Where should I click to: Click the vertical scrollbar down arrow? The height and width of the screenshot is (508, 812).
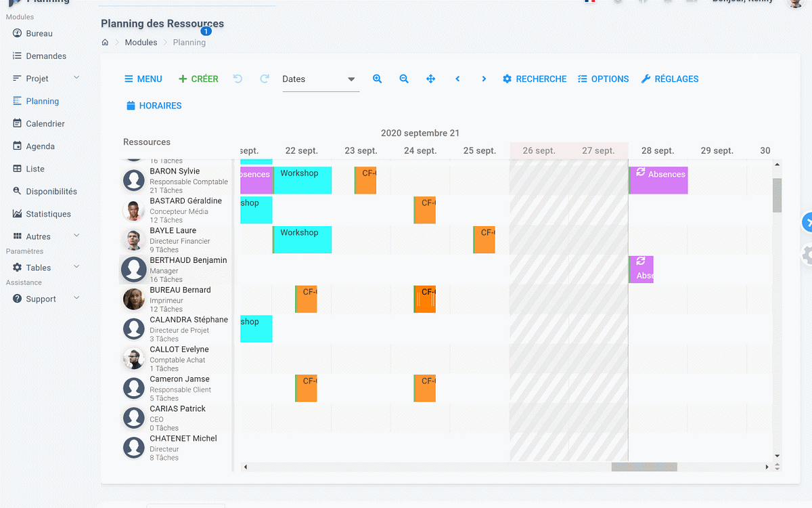pyautogui.click(x=777, y=456)
